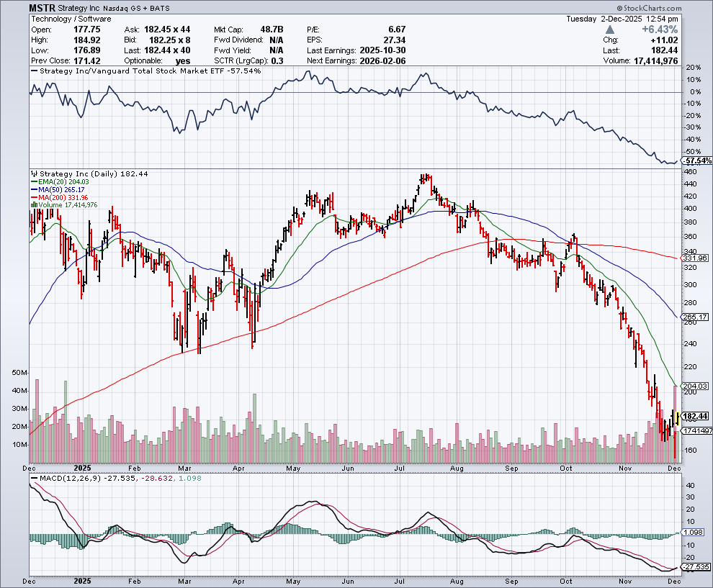Click the 2025 year marker on the bottom axis
Viewport: 713px width, 588px height.
(x=82, y=468)
